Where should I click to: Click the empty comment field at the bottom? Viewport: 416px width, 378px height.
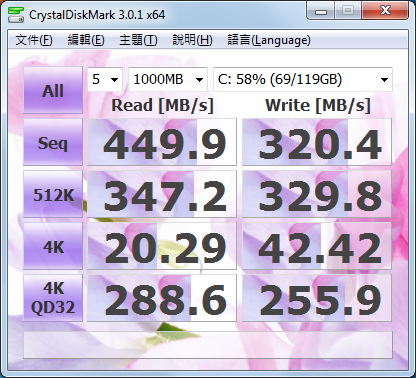point(208,345)
